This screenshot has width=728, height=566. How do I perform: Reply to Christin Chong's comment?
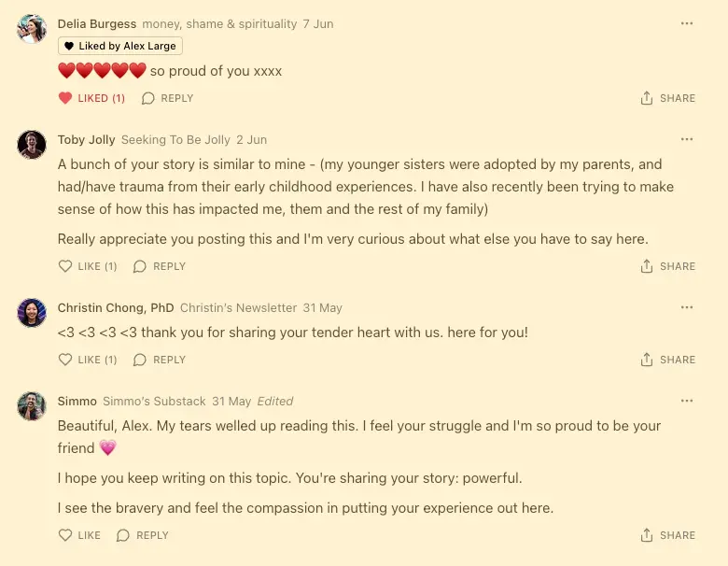161,360
